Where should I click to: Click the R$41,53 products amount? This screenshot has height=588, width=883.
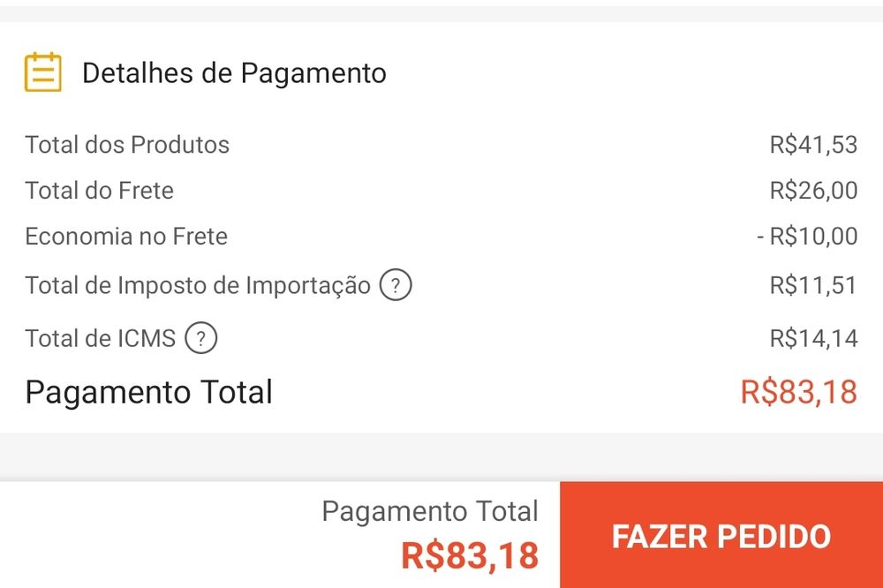pos(812,145)
